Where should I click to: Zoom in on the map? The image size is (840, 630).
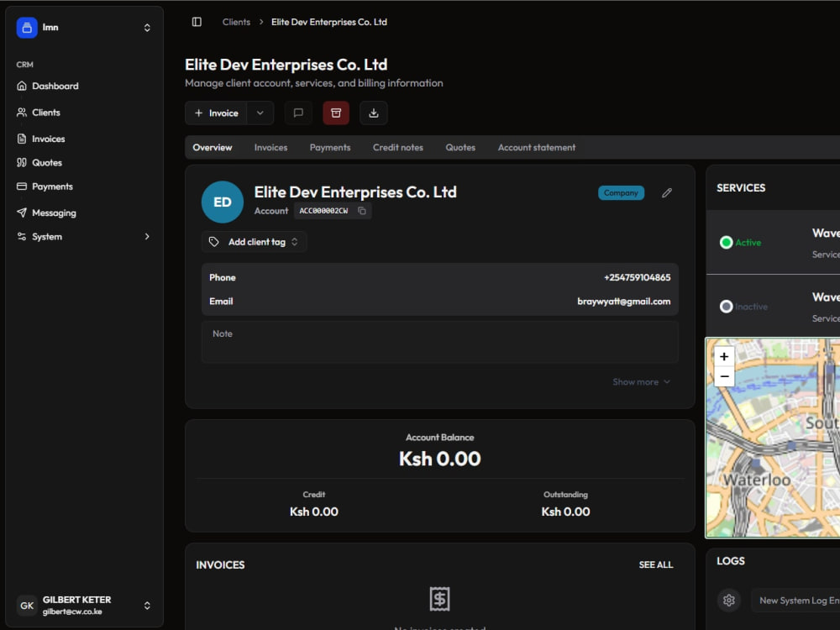[724, 356]
